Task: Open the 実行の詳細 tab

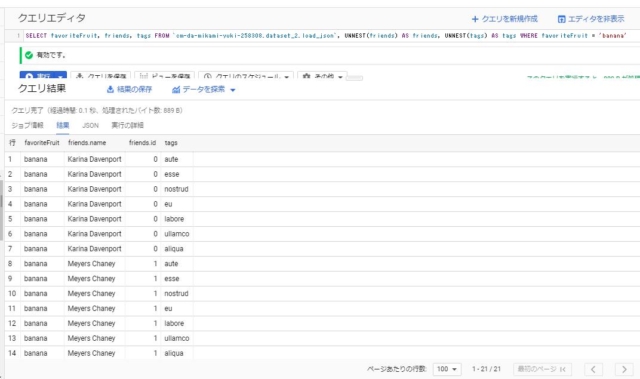Action: (x=127, y=125)
